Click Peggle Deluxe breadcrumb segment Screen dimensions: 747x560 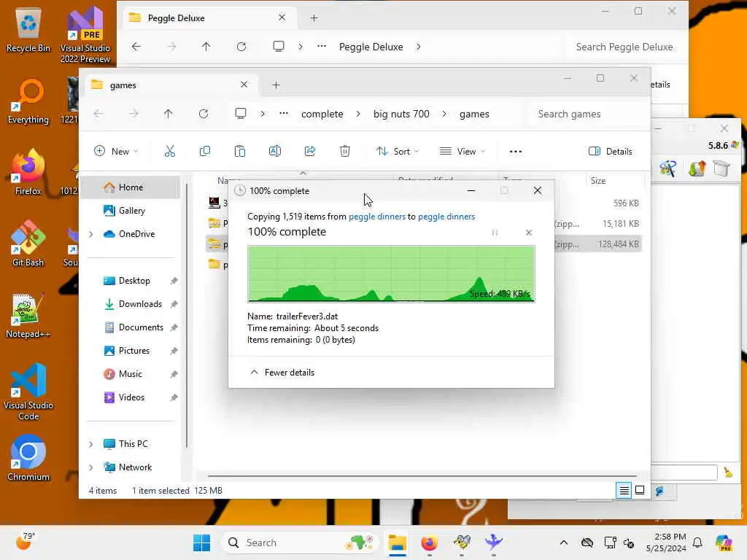pos(371,47)
